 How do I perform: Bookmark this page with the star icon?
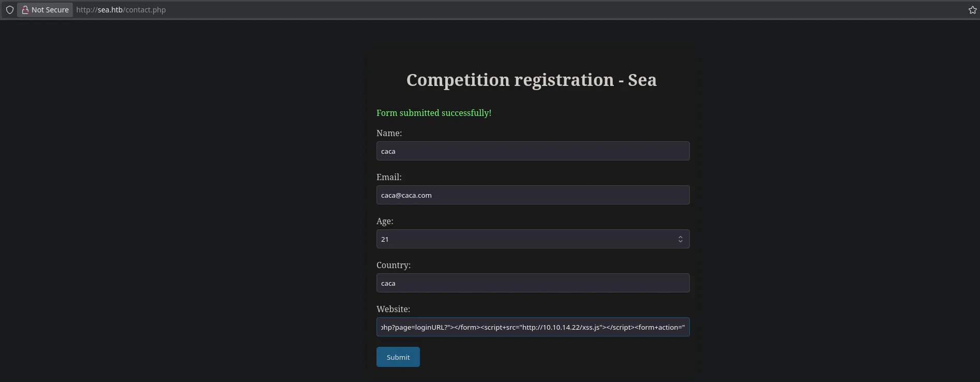tap(972, 10)
